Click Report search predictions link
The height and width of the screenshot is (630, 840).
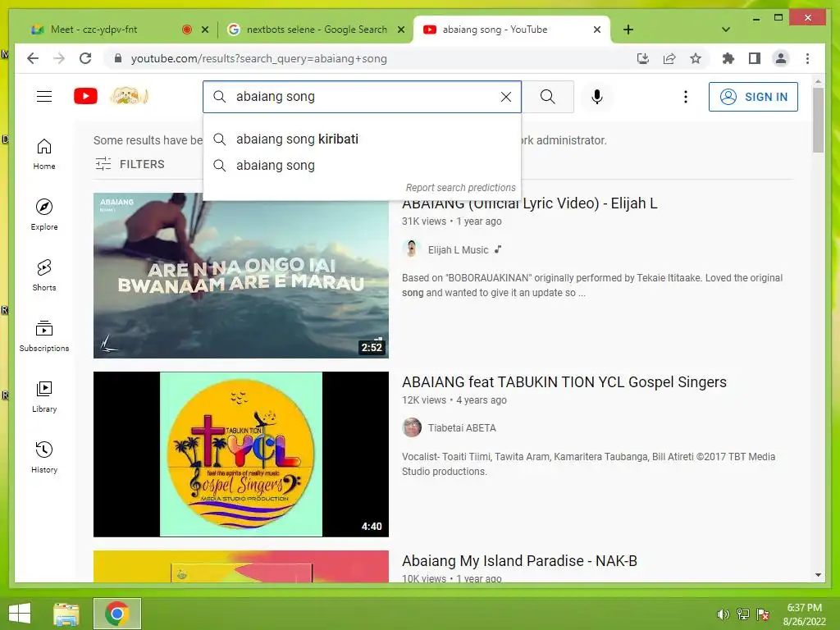pyautogui.click(x=460, y=188)
